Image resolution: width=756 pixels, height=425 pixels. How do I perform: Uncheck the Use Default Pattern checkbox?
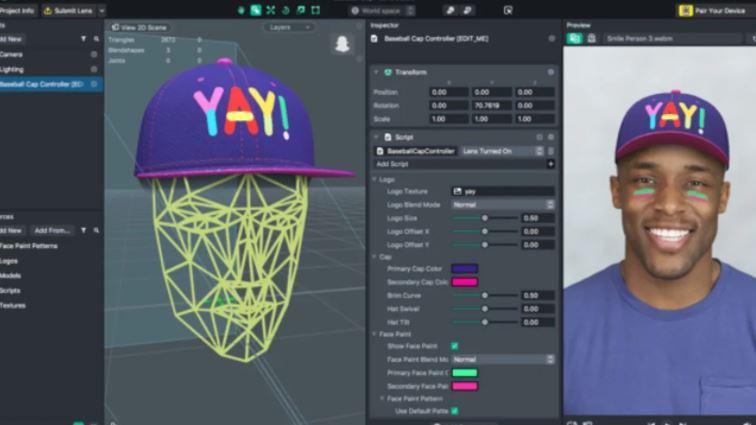click(454, 411)
